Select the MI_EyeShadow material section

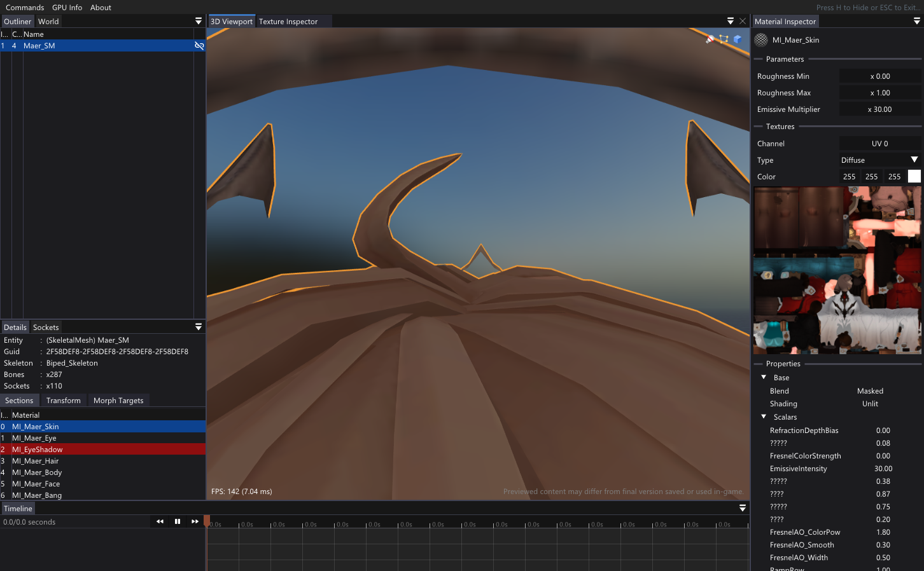point(38,450)
